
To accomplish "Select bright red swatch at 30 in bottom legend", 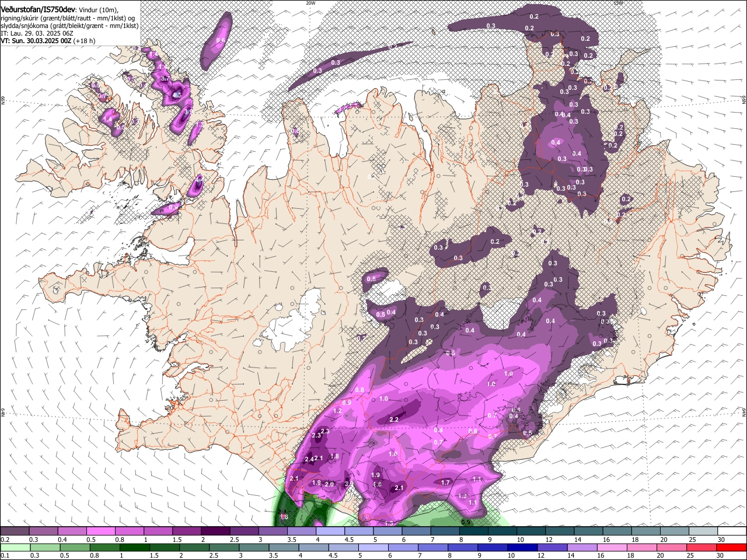I will coord(731,547).
